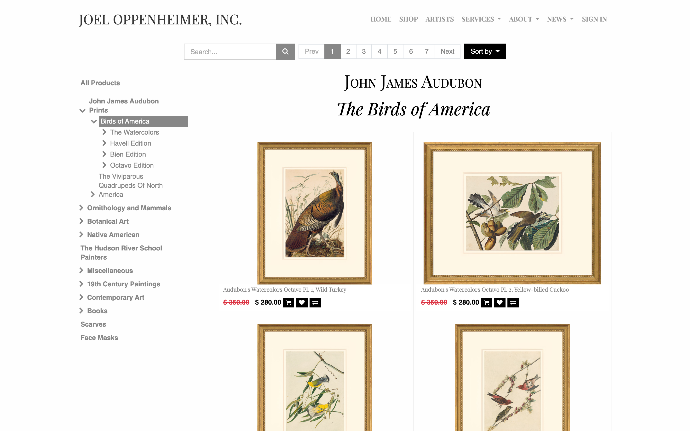Click the Next pagination button

(x=447, y=52)
